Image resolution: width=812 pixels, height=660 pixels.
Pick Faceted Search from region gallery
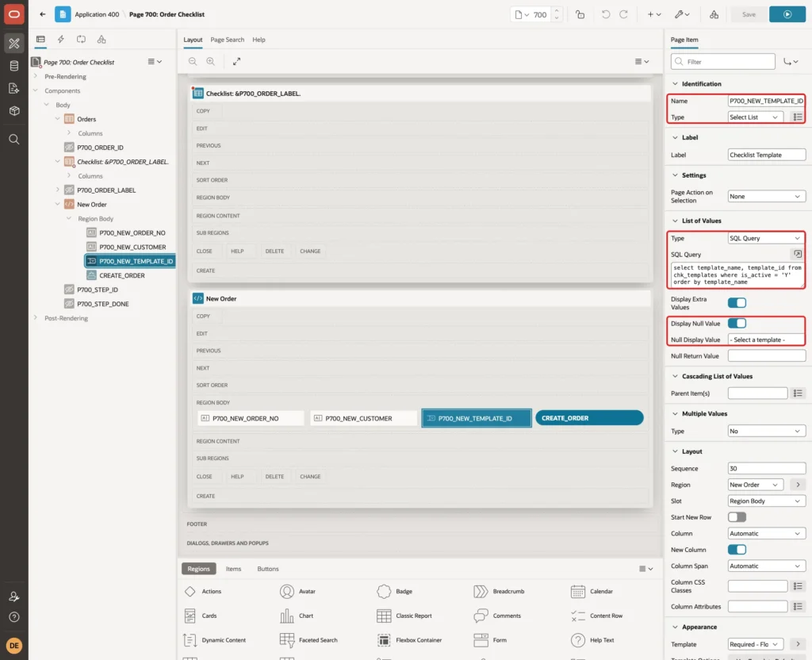[x=308, y=640]
